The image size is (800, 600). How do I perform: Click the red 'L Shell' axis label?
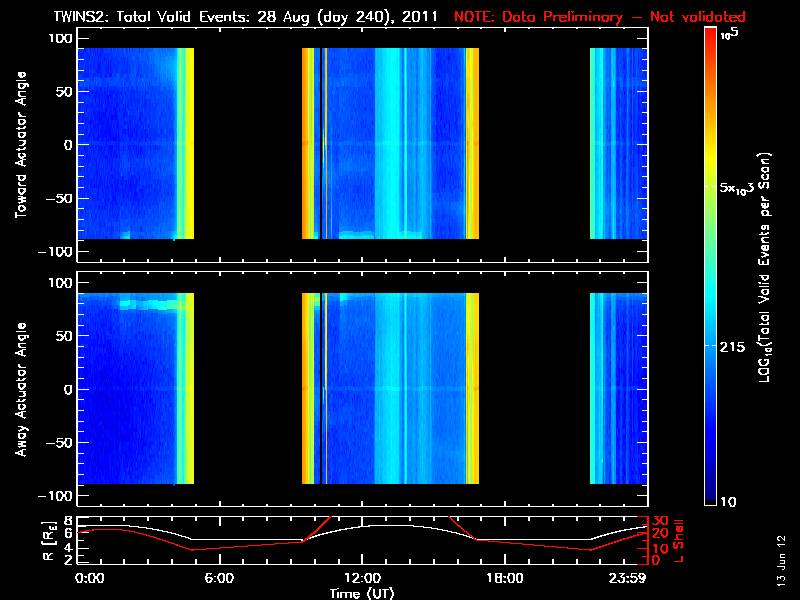click(x=678, y=541)
